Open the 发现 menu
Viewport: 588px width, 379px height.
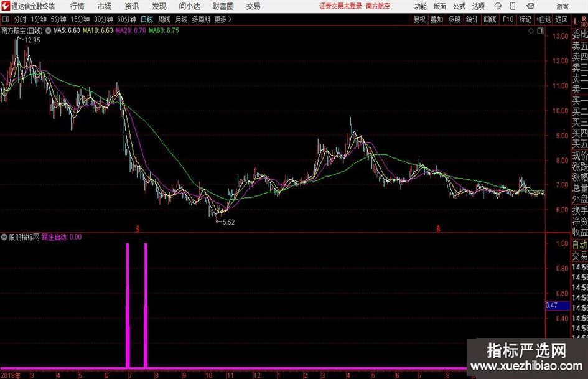click(x=159, y=6)
